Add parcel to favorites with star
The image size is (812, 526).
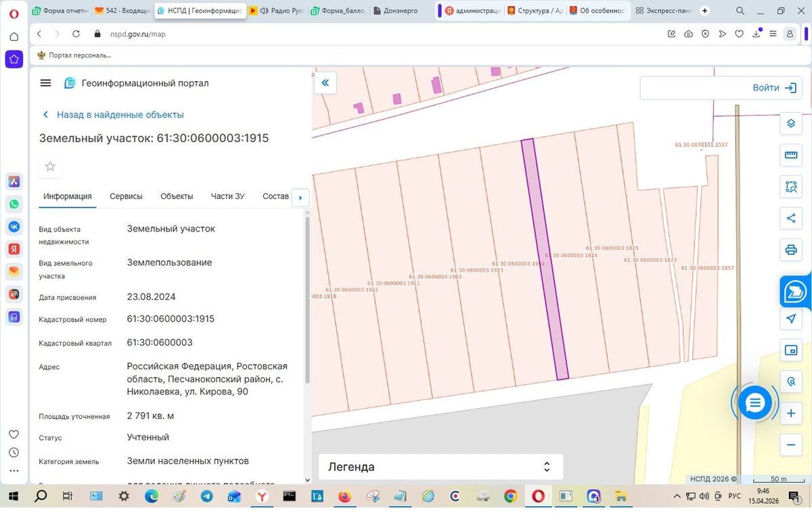click(x=50, y=167)
